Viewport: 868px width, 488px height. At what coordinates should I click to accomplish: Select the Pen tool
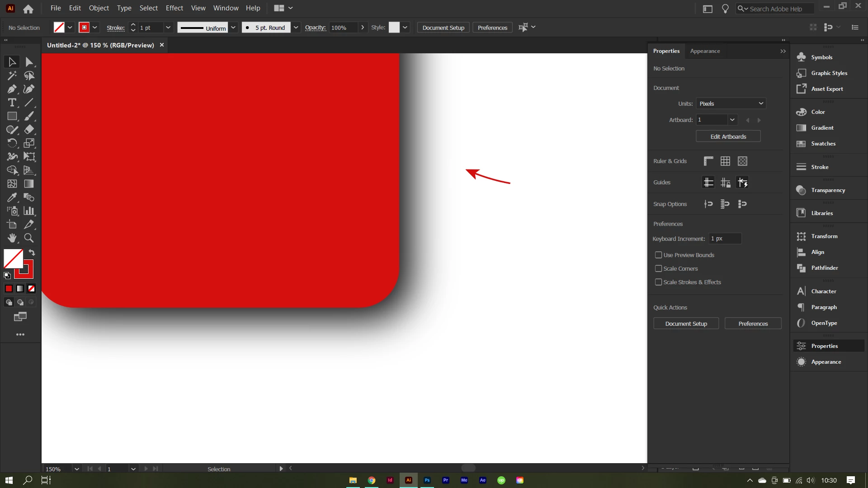tap(12, 89)
